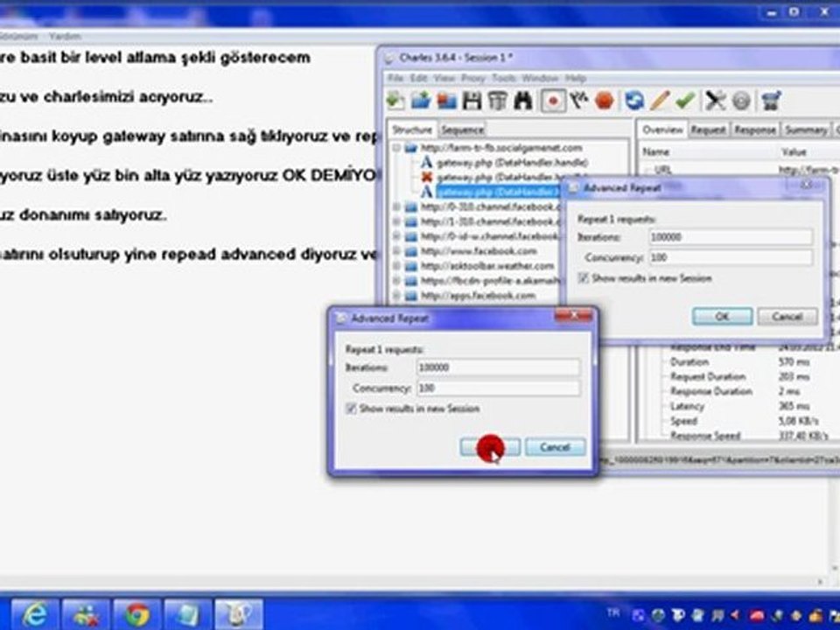
Task: Click the pencil Edit request icon
Action: 660,100
